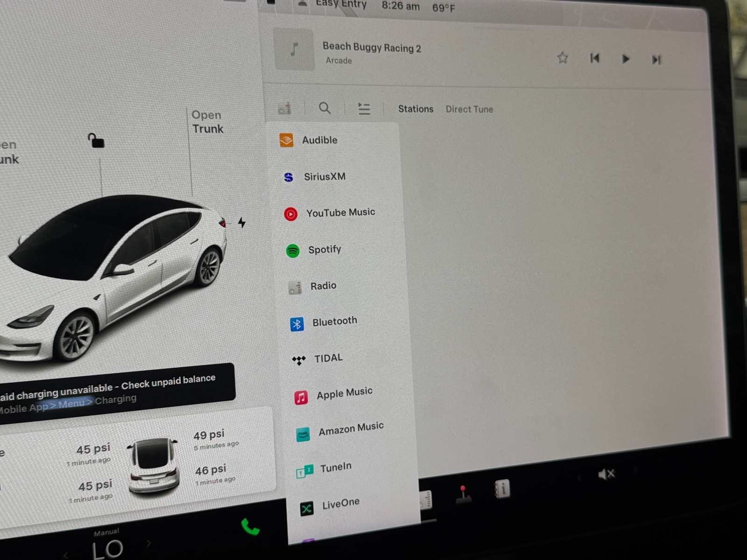
Task: Tap the YouTube Music red icon
Action: (x=290, y=214)
